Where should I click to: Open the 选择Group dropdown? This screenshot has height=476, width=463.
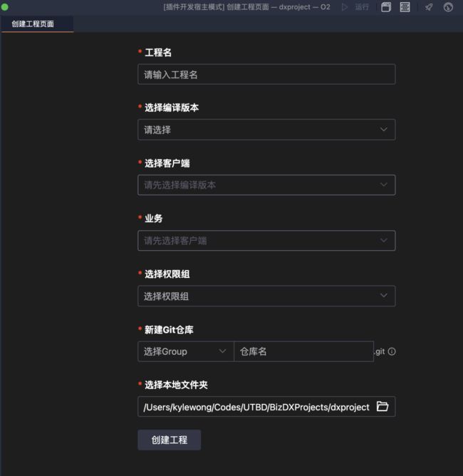[186, 351]
